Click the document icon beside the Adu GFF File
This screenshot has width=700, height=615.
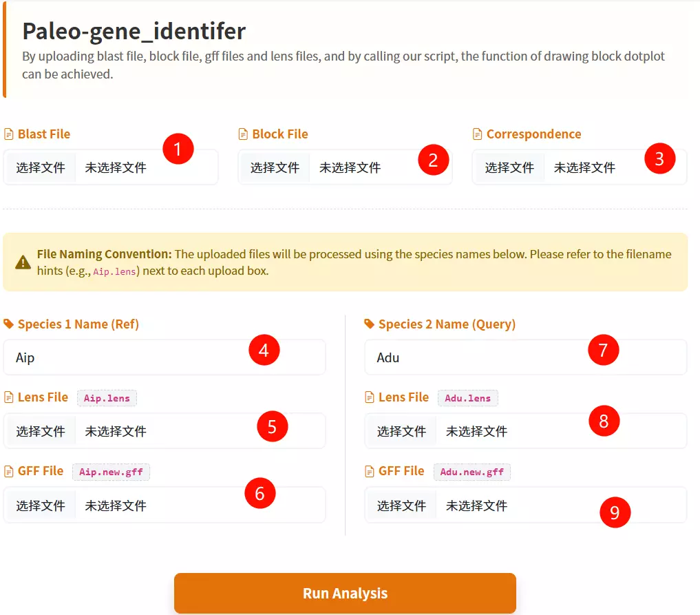click(x=370, y=471)
